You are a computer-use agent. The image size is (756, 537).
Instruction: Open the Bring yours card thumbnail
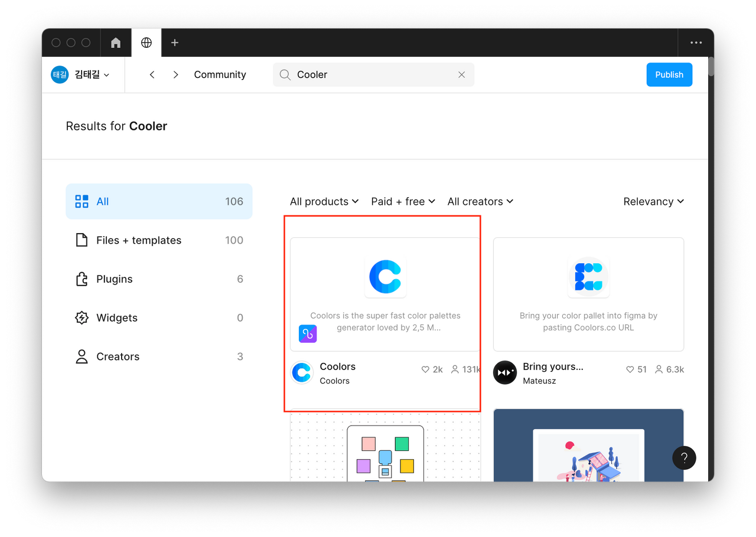click(588, 294)
